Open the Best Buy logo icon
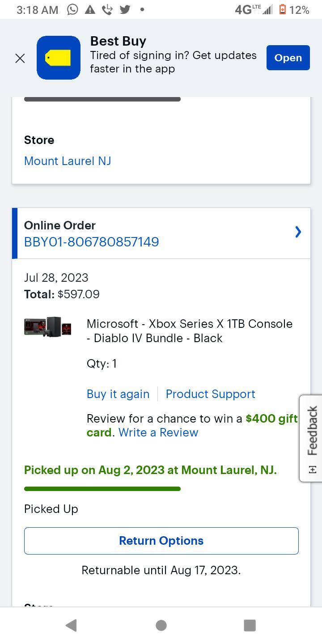 [x=59, y=58]
